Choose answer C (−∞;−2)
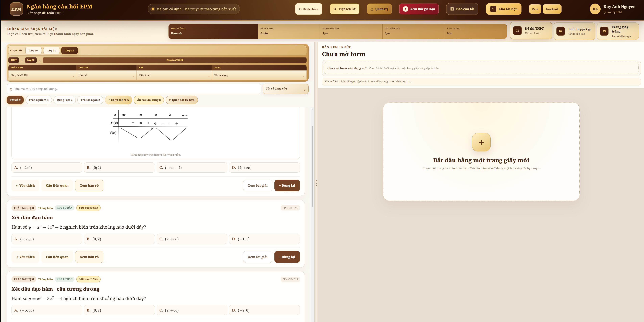 pos(192,168)
